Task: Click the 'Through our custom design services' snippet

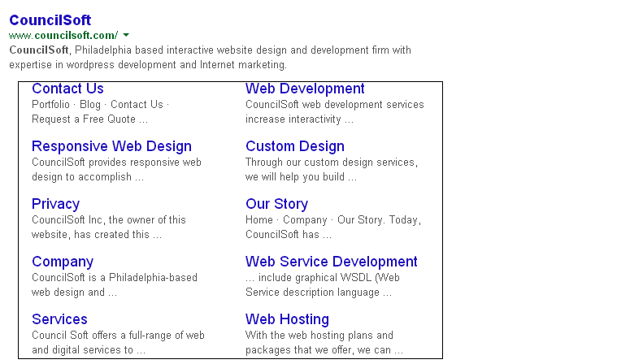Action: (332, 169)
